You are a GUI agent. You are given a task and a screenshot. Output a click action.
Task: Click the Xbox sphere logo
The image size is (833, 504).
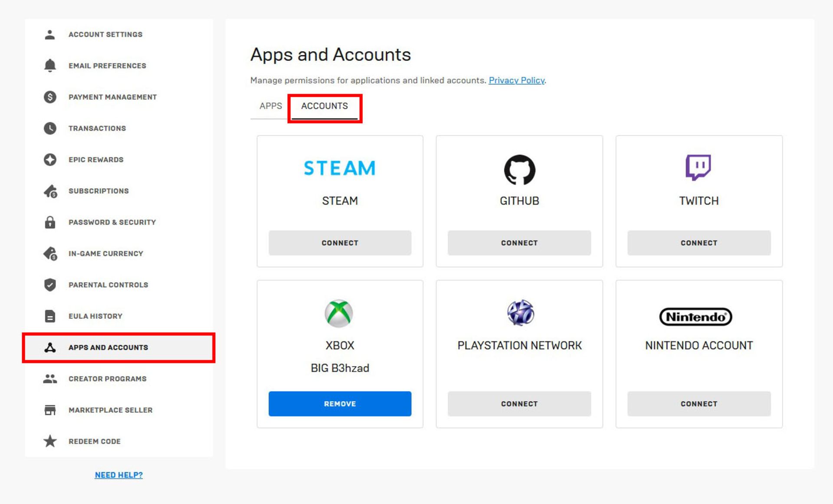tap(339, 313)
